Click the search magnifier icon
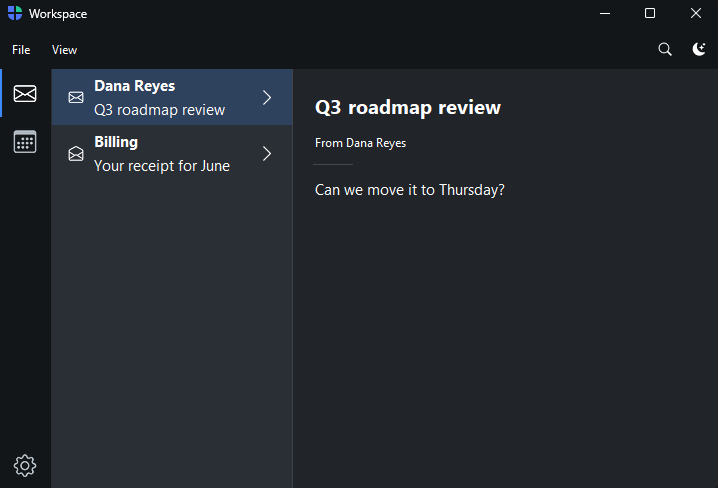The image size is (718, 488). click(665, 49)
